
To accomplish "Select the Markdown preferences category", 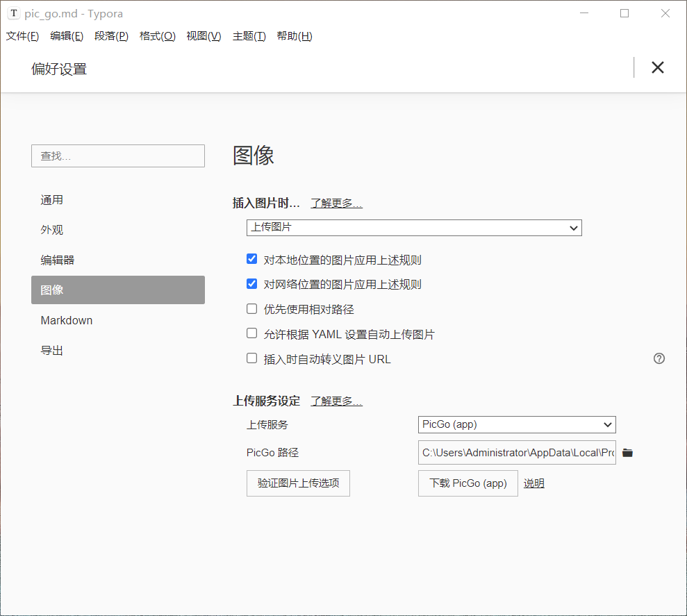I will click(118, 320).
